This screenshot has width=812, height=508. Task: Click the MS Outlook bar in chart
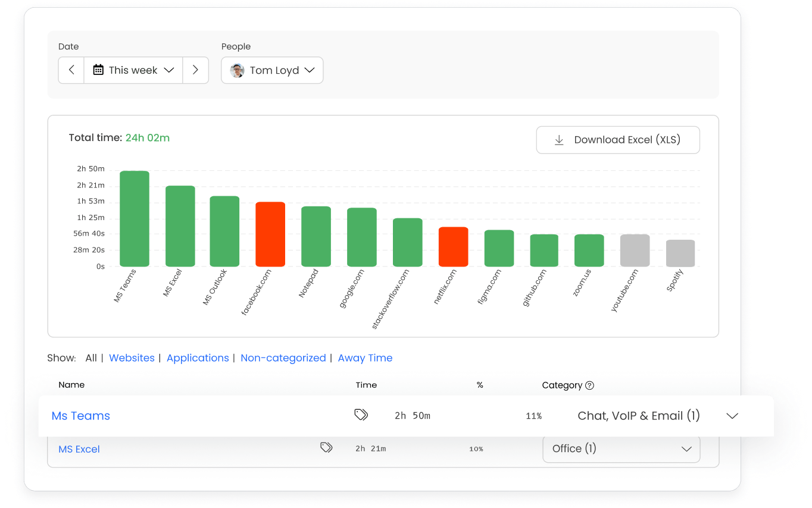pos(224,231)
